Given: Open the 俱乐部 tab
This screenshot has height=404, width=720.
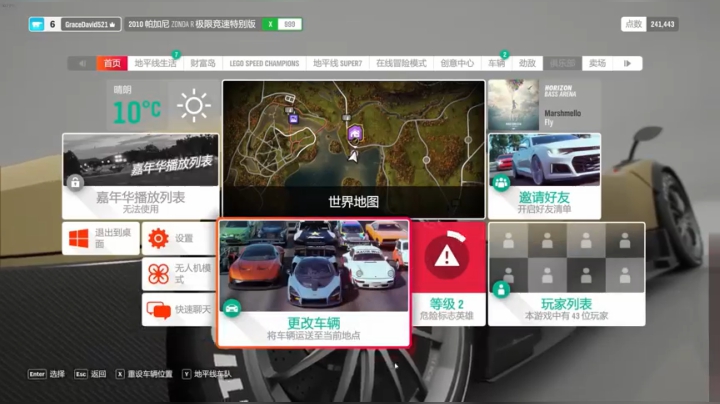Looking at the screenshot, I should coord(562,63).
